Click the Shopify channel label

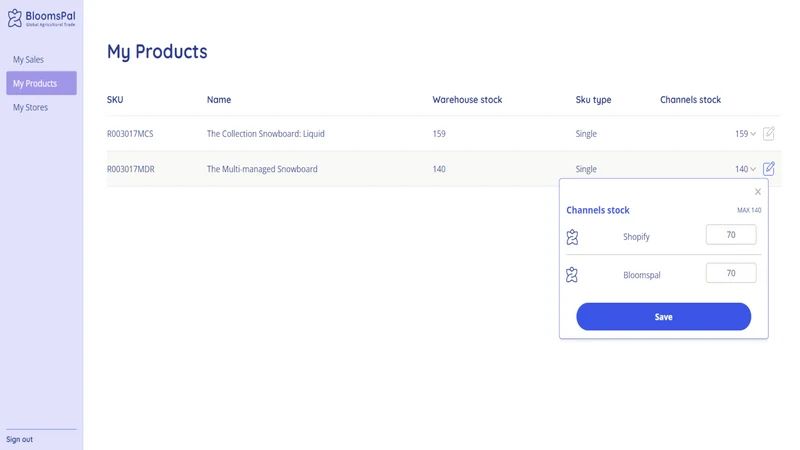coord(636,237)
